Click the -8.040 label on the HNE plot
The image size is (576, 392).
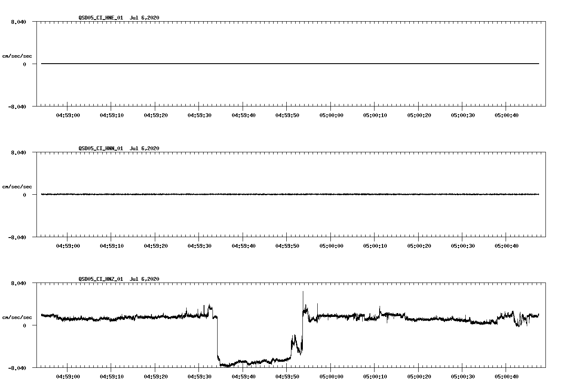tap(17, 106)
